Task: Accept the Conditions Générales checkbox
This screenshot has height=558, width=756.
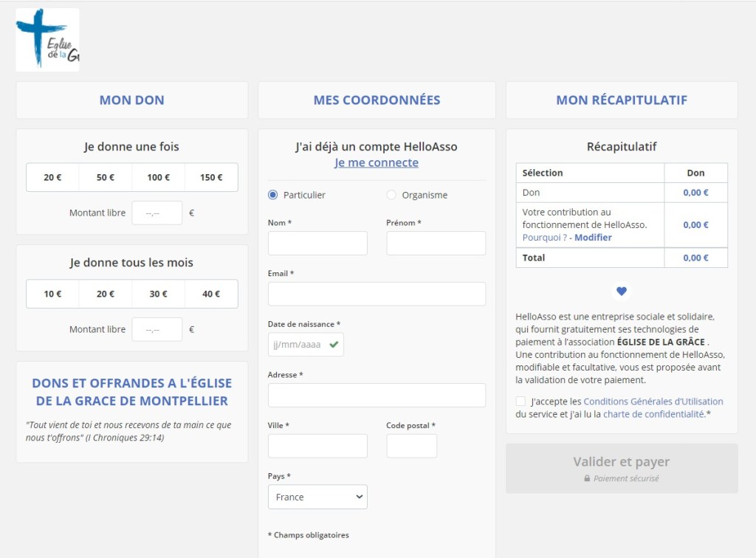Action: tap(521, 402)
